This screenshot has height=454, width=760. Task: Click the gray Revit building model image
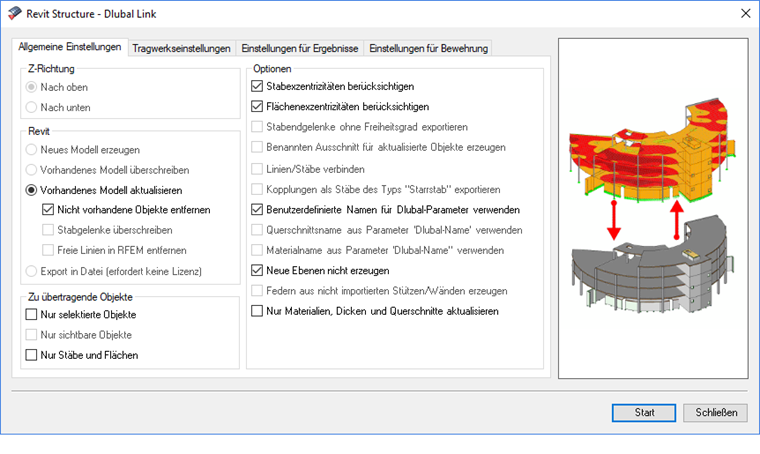coord(652,264)
